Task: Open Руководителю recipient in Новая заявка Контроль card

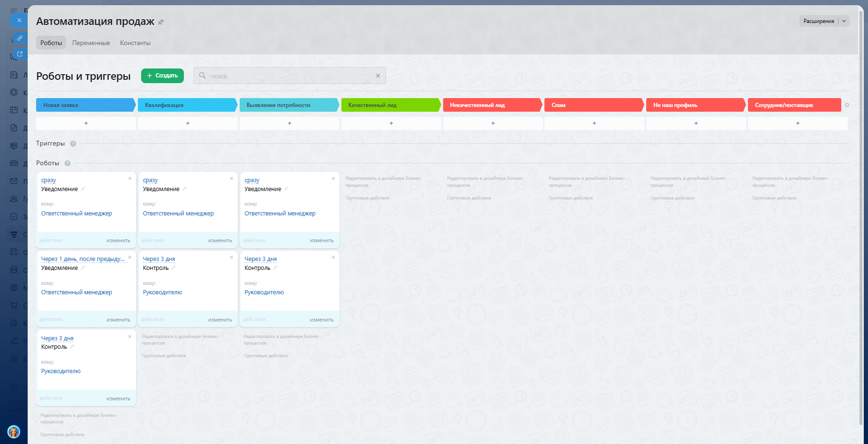Action: pyautogui.click(x=61, y=371)
